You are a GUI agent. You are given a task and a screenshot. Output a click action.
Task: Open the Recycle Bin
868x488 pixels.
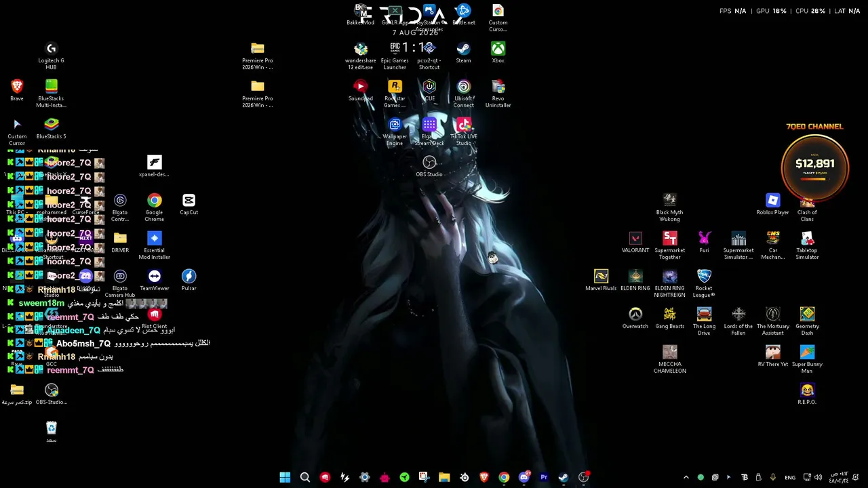coord(52,432)
